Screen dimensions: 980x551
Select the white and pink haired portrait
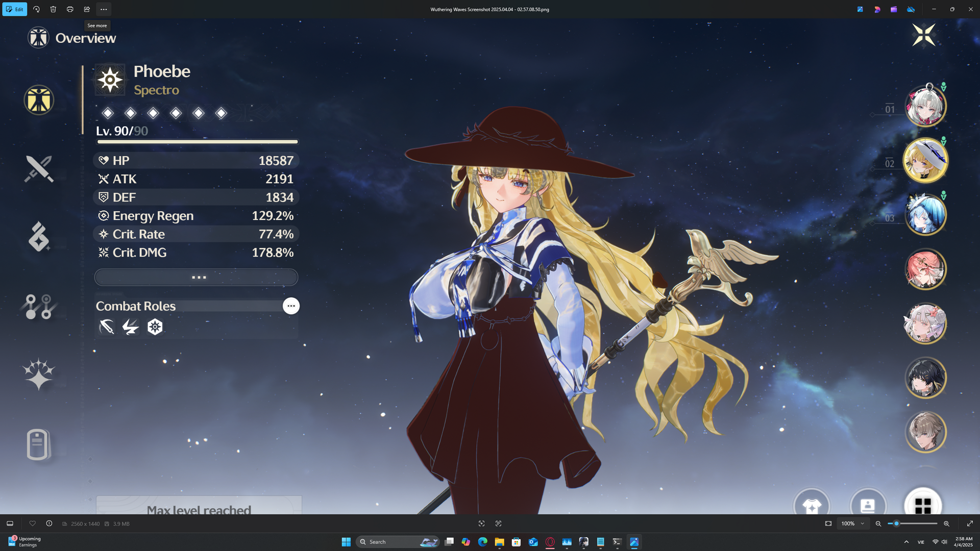coord(925,323)
